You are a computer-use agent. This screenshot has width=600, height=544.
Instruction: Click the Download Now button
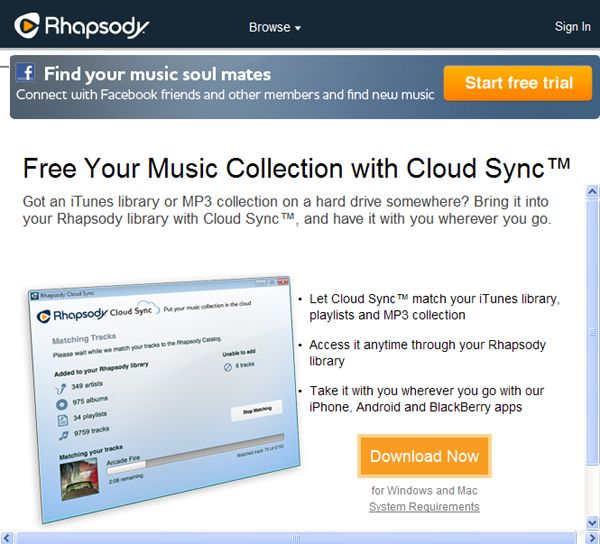tap(424, 456)
